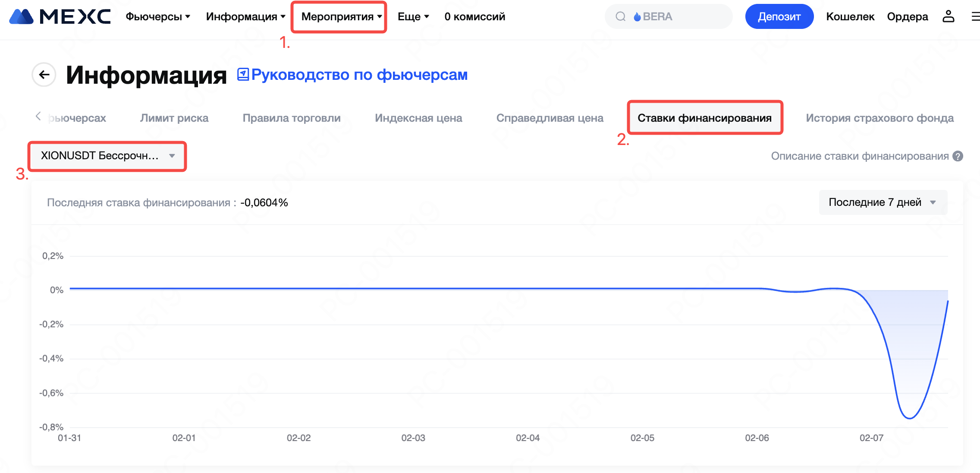Click the search magnifier icon
This screenshot has width=980, height=473.
620,16
